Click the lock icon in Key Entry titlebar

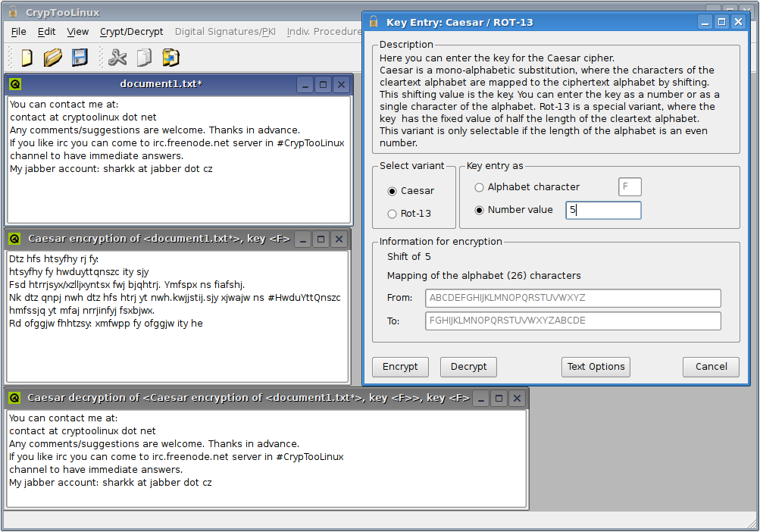[374, 22]
